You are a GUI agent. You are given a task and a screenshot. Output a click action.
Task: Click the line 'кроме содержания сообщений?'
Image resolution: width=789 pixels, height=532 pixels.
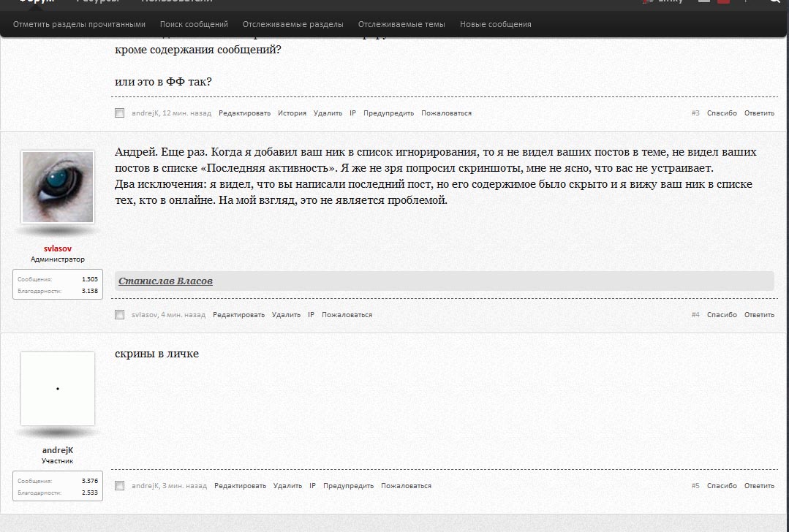198,50
